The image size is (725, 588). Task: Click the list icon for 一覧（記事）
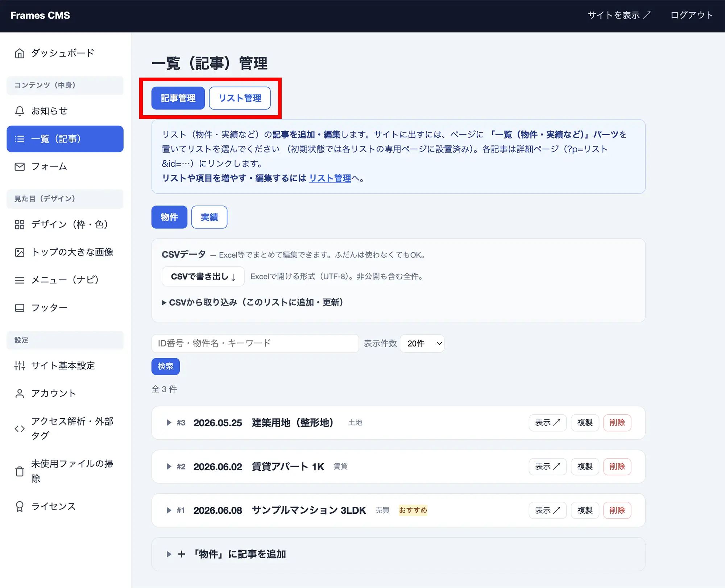[x=20, y=139]
